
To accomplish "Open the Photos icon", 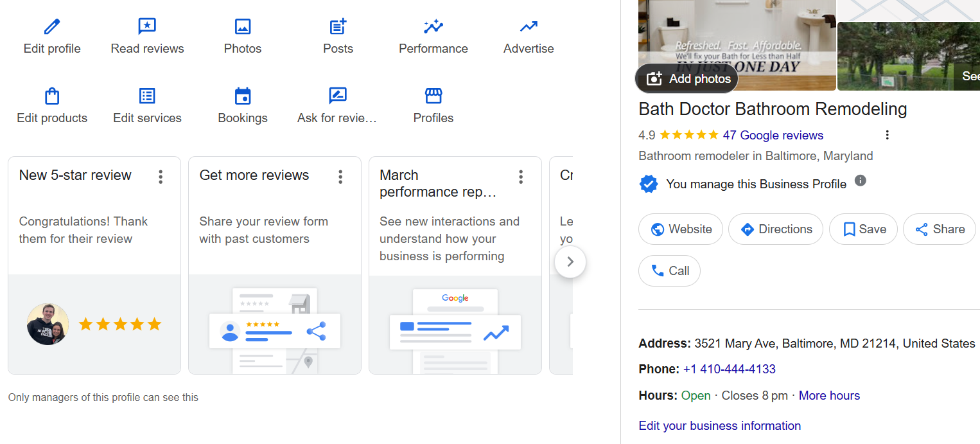I will point(243,26).
